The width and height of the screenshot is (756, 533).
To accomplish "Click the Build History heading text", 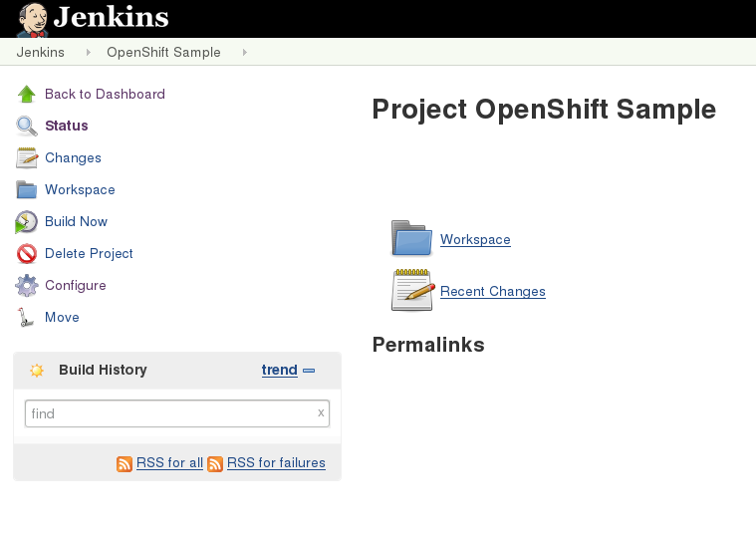I will click(103, 370).
